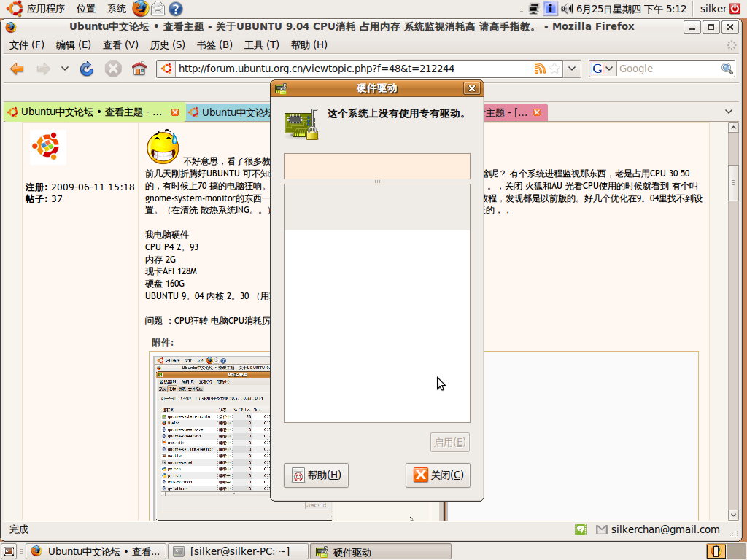Click the page scrollbar down arrow
747x560 pixels.
click(x=733, y=515)
